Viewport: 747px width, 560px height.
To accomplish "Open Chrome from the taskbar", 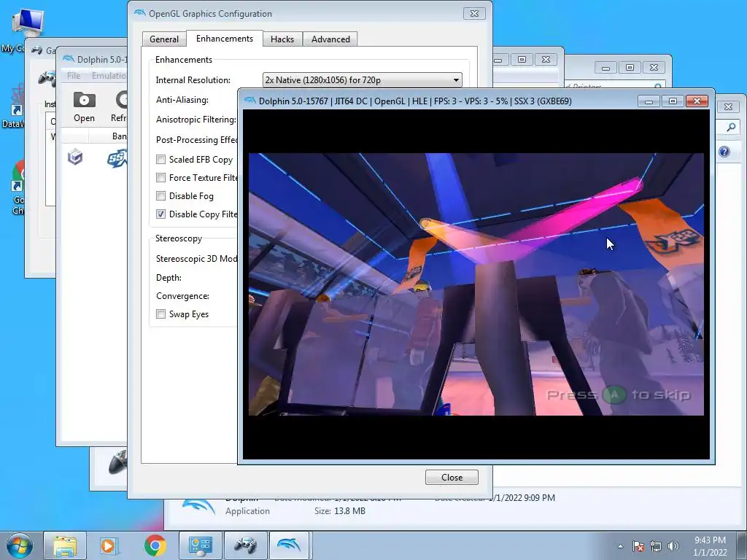I will (x=155, y=545).
